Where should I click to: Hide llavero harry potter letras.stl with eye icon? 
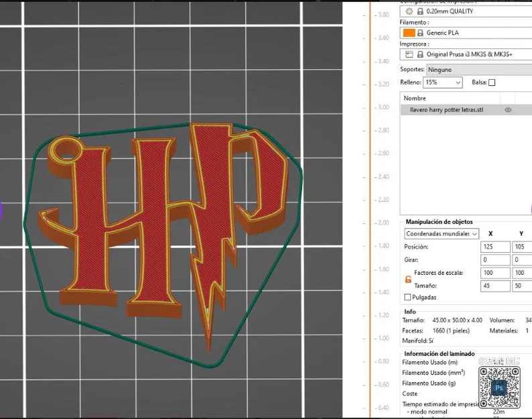tap(508, 110)
